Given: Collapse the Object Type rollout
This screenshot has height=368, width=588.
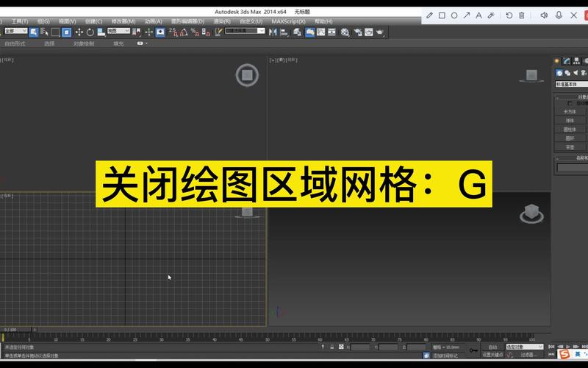Looking at the screenshot, I should [559, 96].
